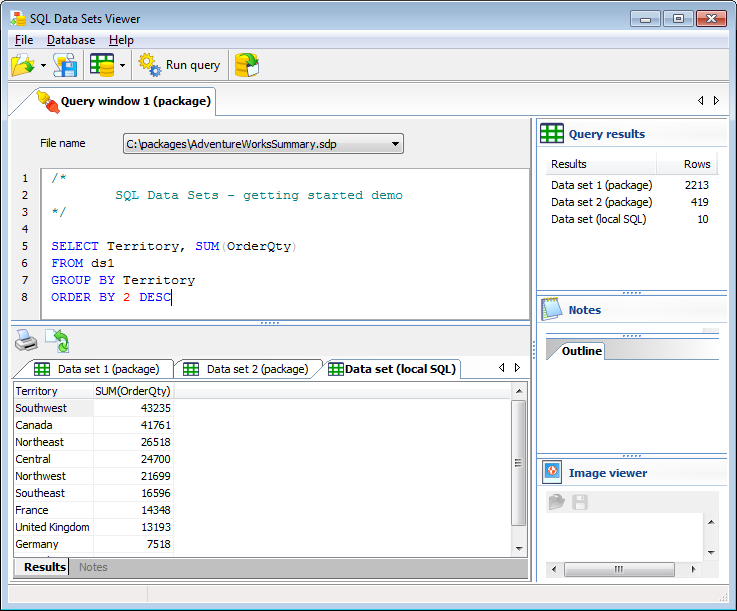
Task: Click the printer icon above the results
Action: tap(26, 341)
